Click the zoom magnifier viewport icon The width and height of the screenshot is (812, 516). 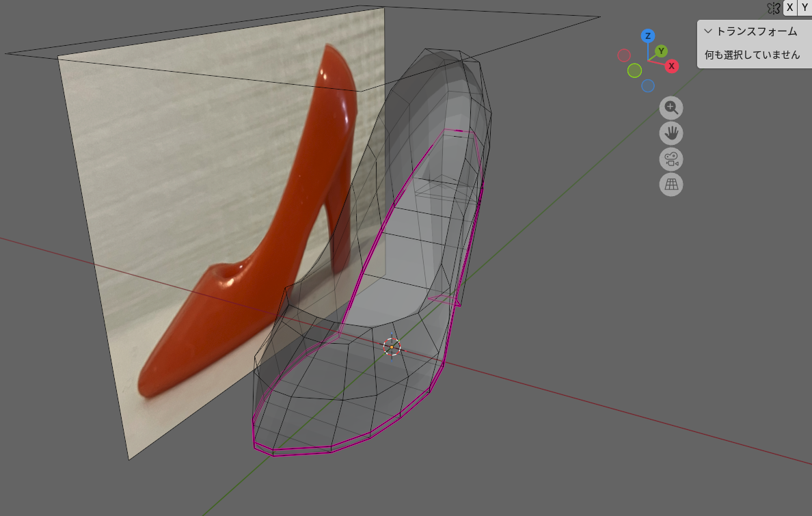coord(671,107)
